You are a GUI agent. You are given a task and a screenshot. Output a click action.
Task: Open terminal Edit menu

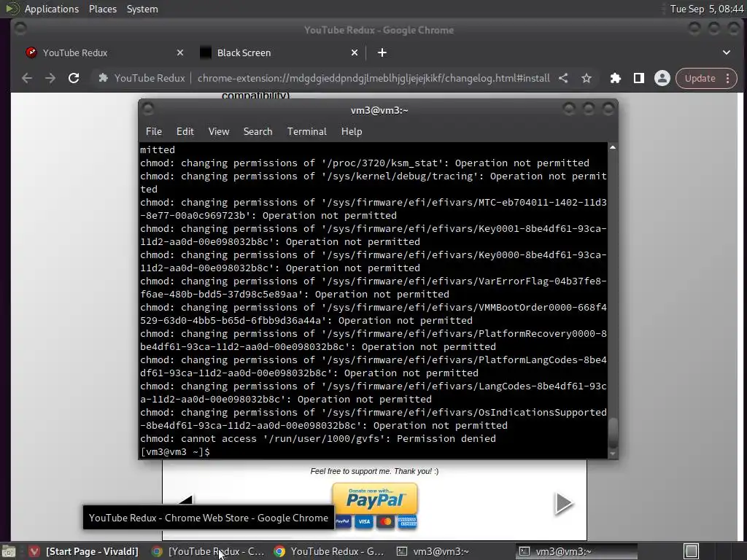click(185, 131)
